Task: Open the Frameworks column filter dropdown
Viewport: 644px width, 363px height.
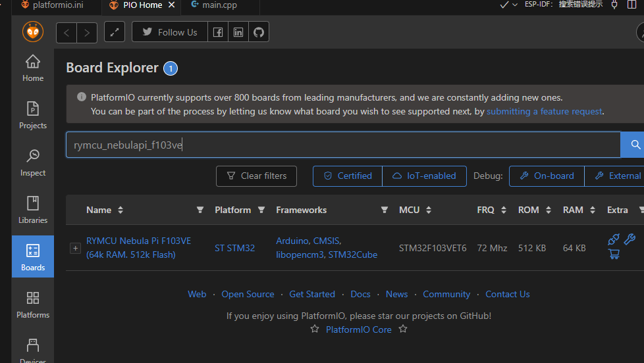Action: [x=385, y=210]
